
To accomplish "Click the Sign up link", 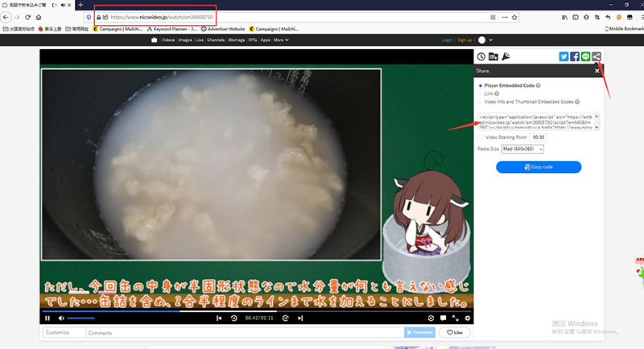I will click(x=464, y=40).
